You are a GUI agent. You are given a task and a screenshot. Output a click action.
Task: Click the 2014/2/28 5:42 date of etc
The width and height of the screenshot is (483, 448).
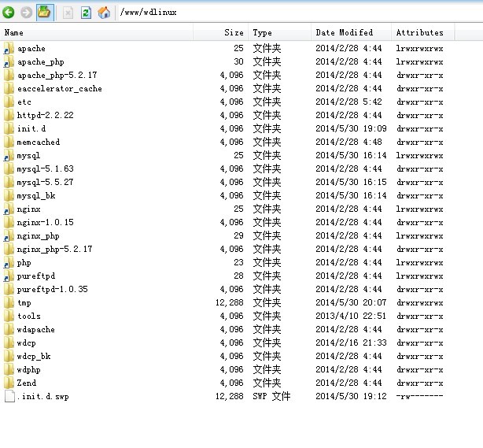pyautogui.click(x=348, y=102)
